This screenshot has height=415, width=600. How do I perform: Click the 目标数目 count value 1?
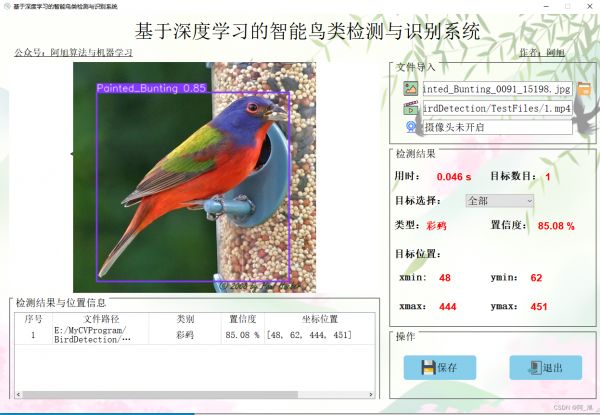coord(548,177)
